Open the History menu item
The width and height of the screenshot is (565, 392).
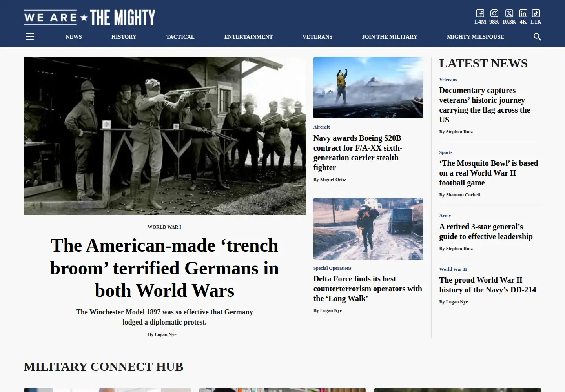[124, 37]
